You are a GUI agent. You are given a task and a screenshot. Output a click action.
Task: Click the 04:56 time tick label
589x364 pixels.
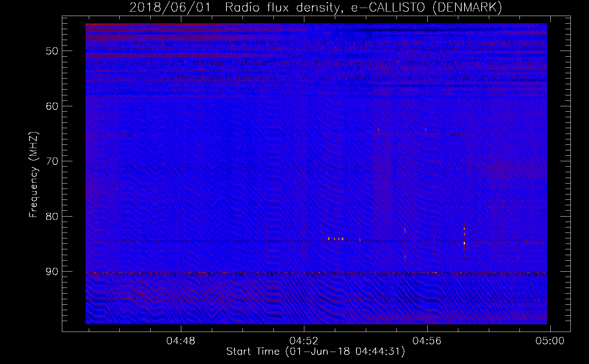point(427,341)
